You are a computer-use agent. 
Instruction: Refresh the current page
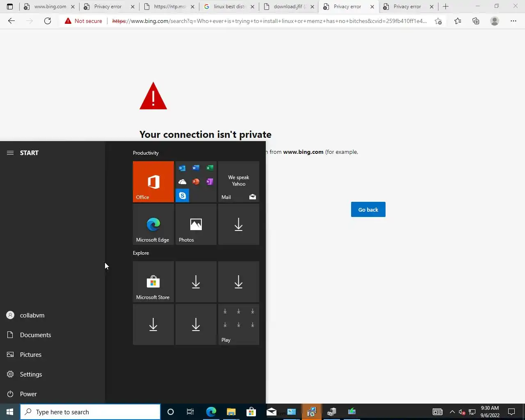click(x=48, y=21)
